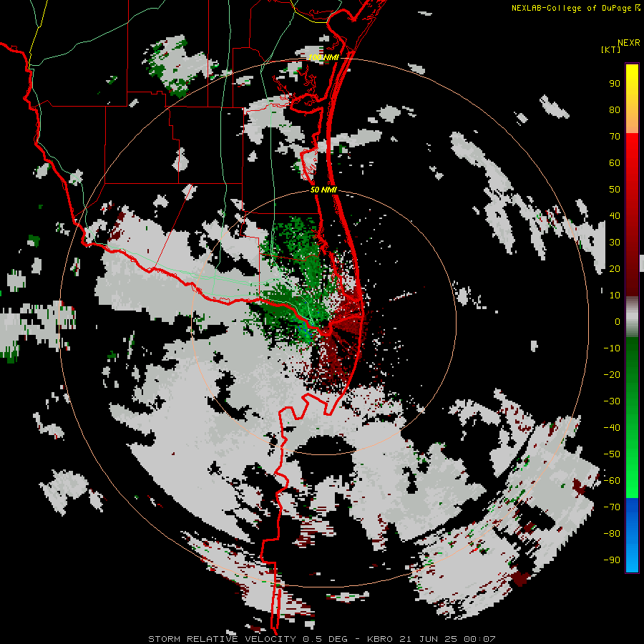This screenshot has height=644, width=644.
Task: Click the 30 value on velocity scale
Action: (615, 243)
